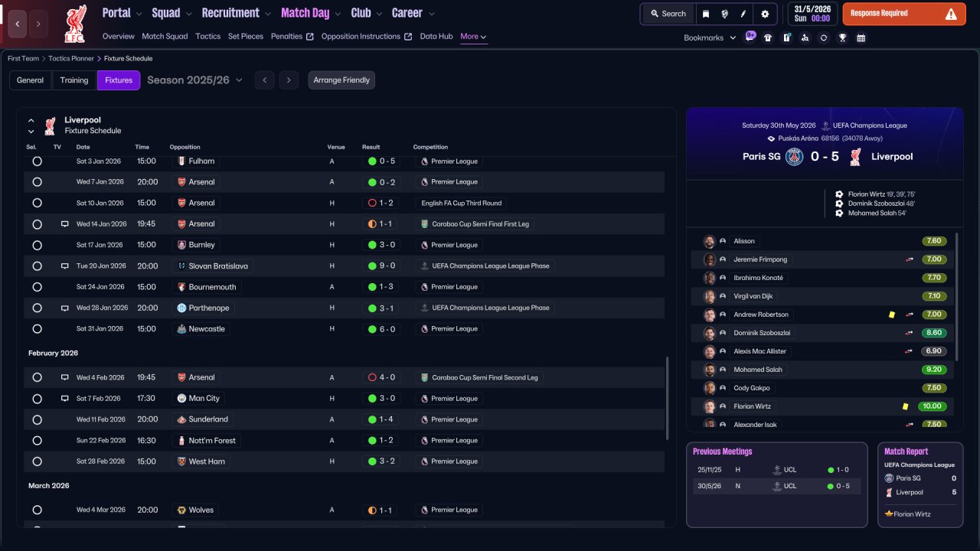Image resolution: width=980 pixels, height=551 pixels.
Task: Open the globe world icon
Action: 724,14
